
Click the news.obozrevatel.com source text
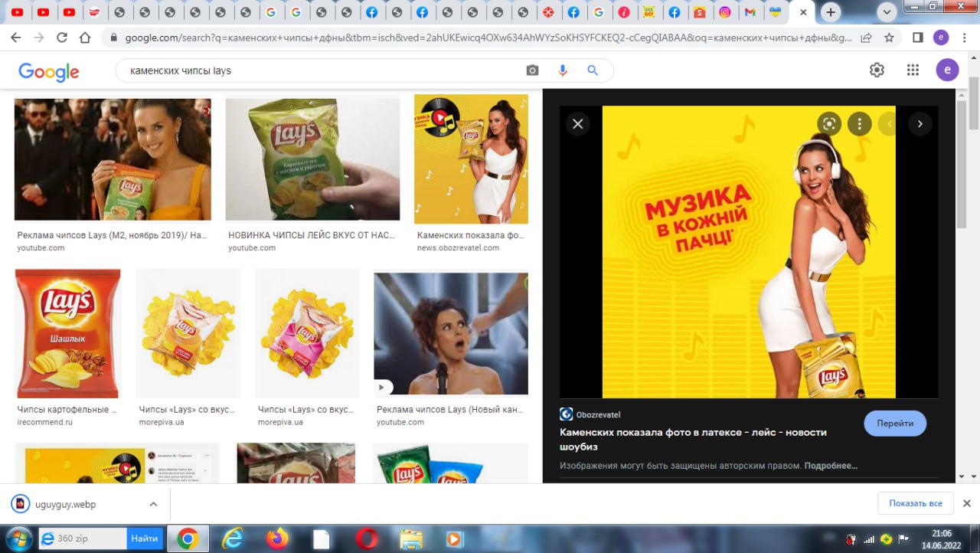tap(458, 247)
